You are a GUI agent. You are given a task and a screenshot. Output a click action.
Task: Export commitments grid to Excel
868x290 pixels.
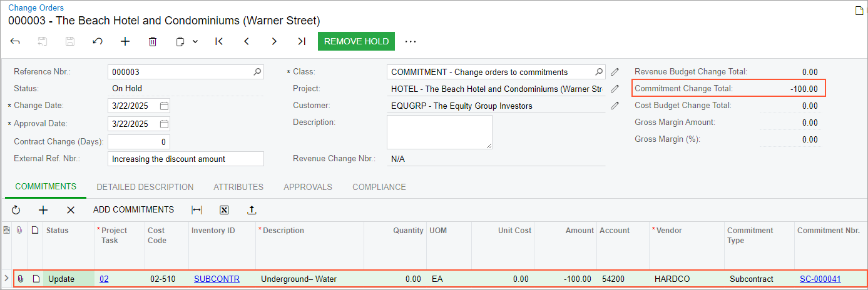[x=224, y=210]
